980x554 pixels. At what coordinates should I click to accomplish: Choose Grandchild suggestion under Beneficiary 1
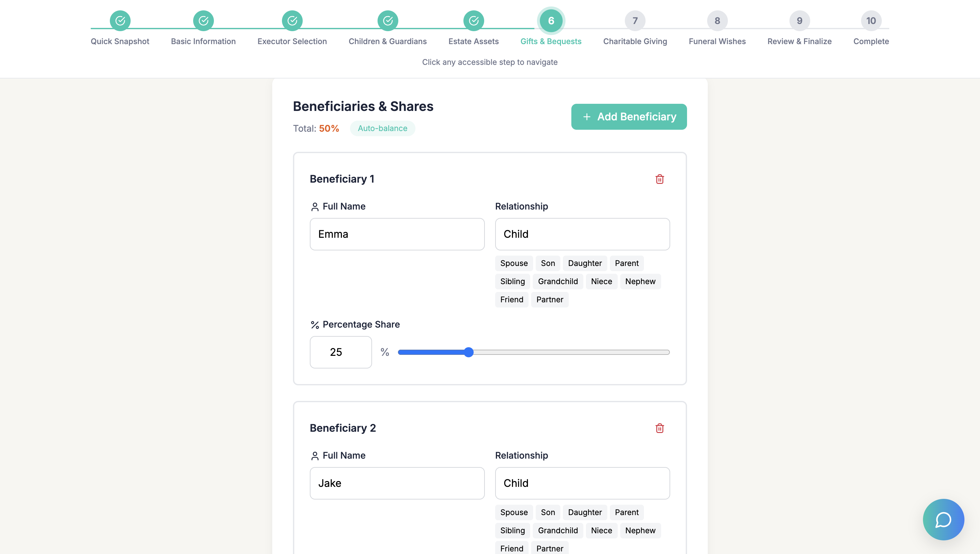click(557, 281)
